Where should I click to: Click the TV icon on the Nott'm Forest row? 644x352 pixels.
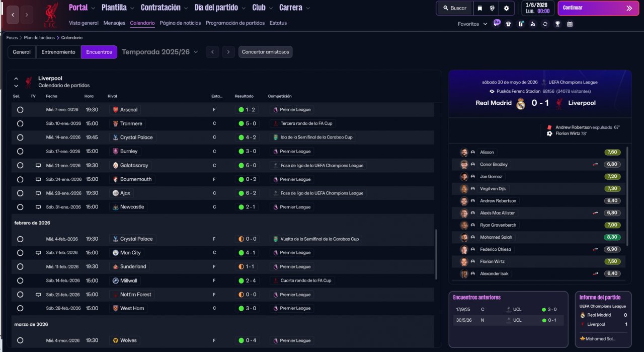tap(38, 295)
